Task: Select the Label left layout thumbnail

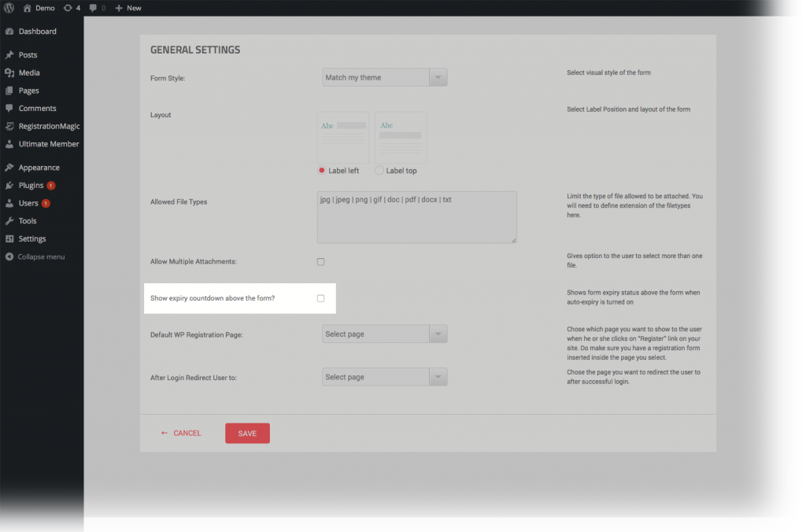Action: (x=342, y=136)
